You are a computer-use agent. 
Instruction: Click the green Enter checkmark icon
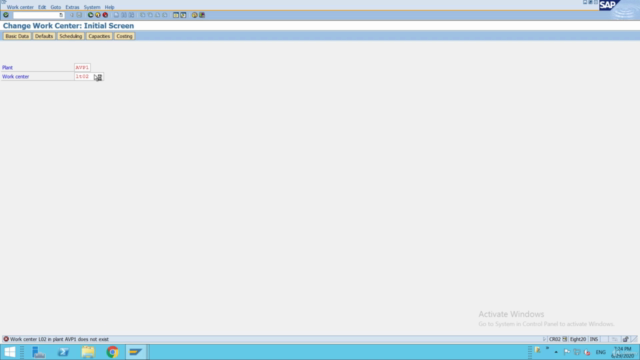(6, 15)
